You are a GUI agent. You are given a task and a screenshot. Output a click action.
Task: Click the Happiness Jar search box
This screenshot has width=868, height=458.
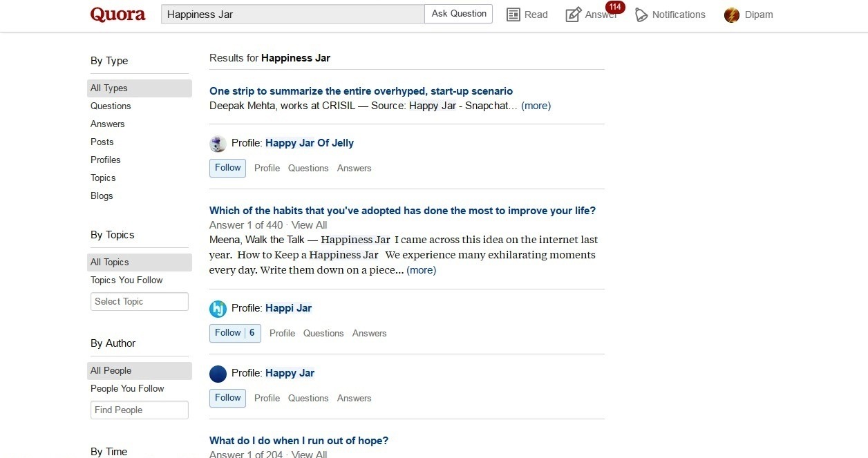292,15
